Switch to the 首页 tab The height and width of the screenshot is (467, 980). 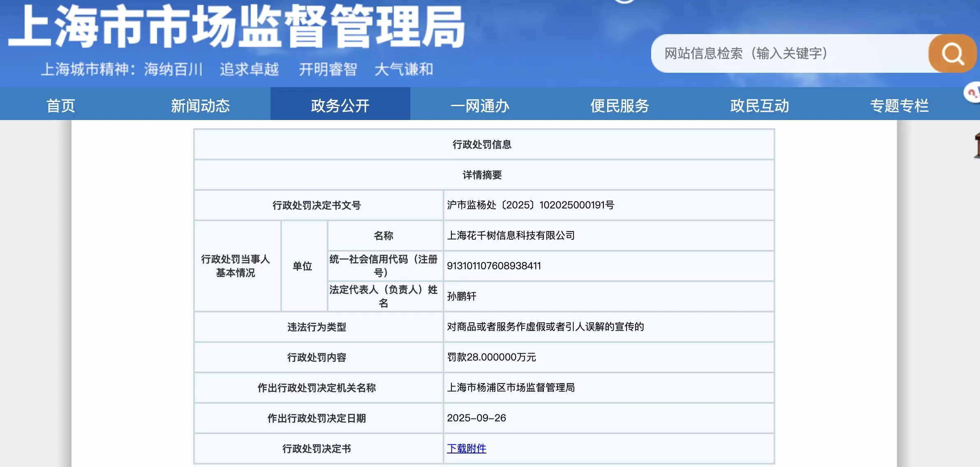click(x=61, y=106)
